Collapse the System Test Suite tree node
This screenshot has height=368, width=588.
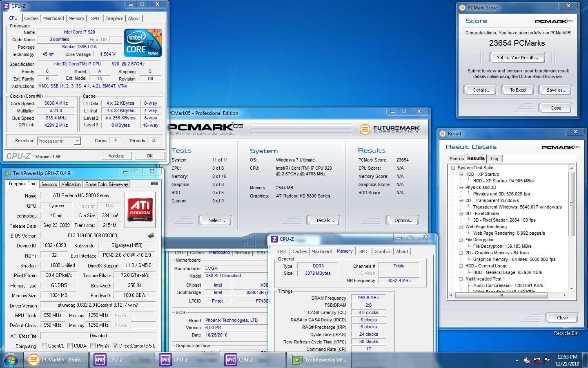(453, 168)
